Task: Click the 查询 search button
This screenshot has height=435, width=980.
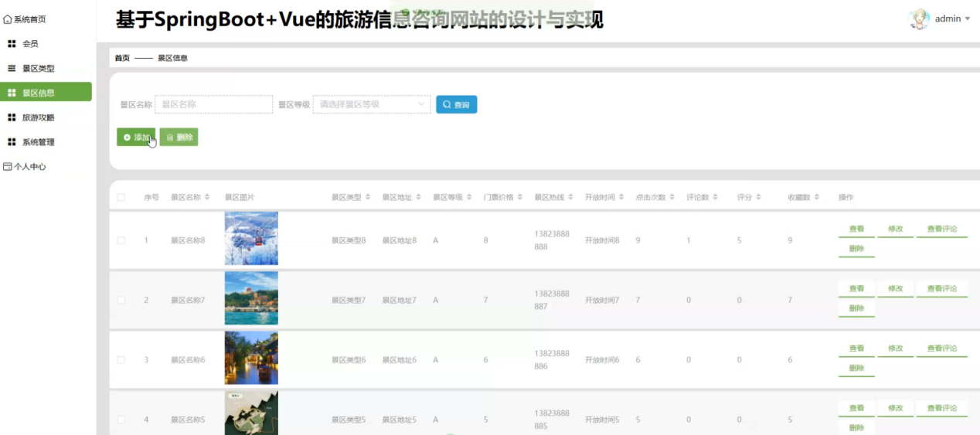Action: [x=456, y=104]
